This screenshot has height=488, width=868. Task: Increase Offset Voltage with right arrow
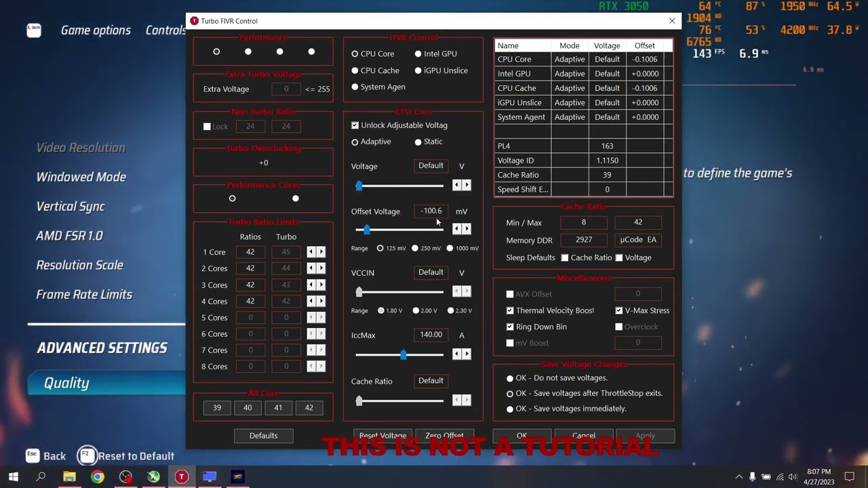coord(467,229)
